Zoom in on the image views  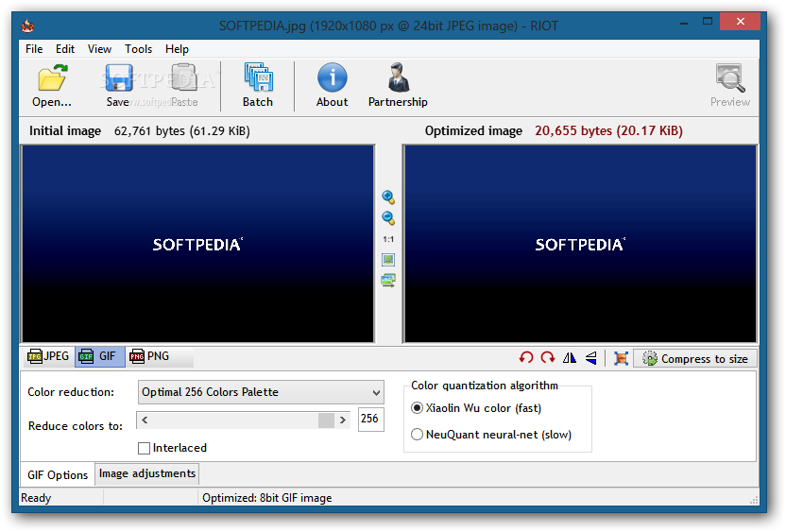[388, 197]
